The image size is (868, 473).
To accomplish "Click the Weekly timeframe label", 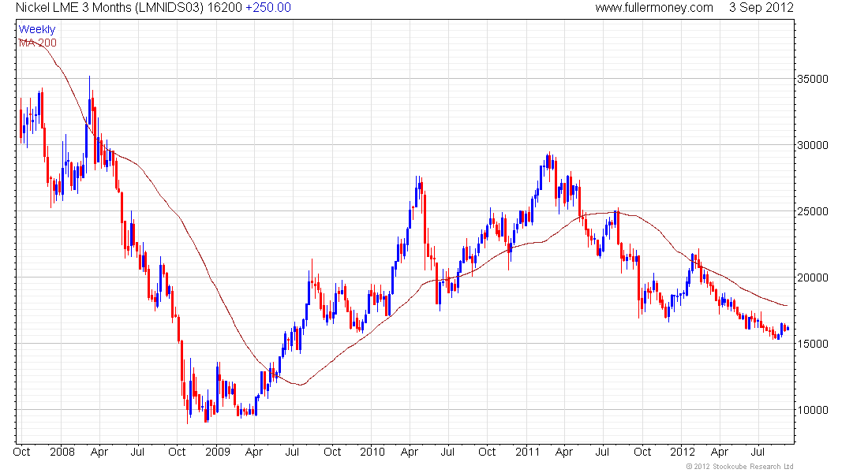I will coord(36,29).
